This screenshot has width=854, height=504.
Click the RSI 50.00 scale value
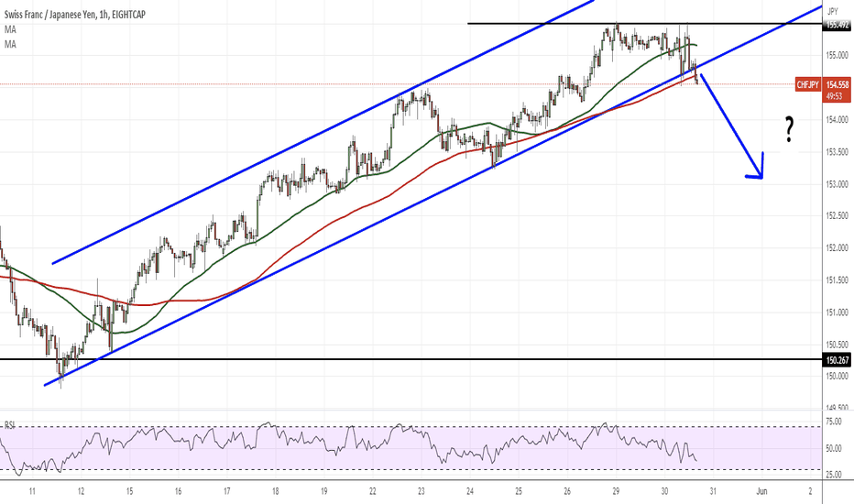834,448
